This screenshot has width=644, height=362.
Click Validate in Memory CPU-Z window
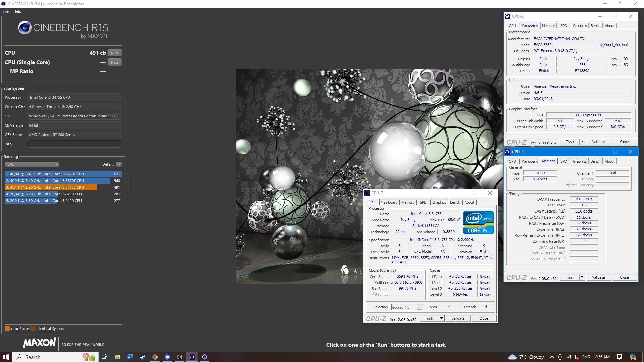point(598,278)
